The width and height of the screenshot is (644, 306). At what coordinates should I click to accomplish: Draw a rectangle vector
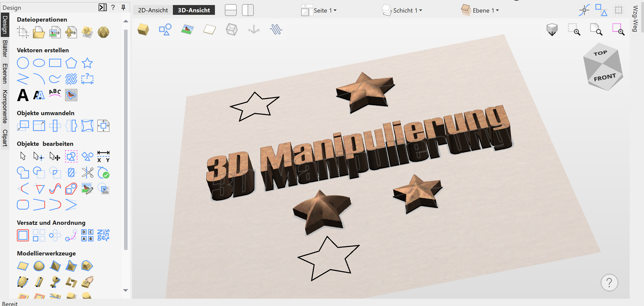(x=55, y=63)
